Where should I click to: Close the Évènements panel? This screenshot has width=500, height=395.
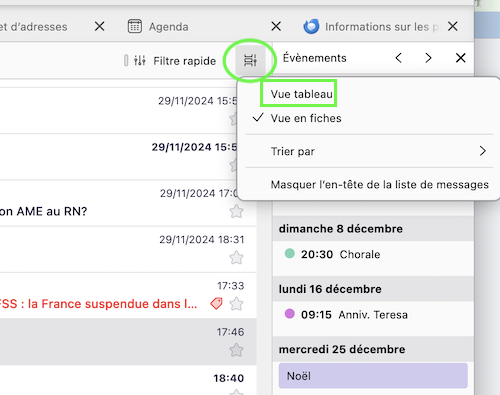(x=460, y=58)
